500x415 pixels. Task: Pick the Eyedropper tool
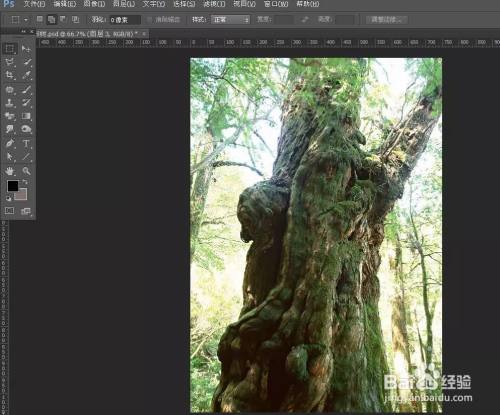26,75
